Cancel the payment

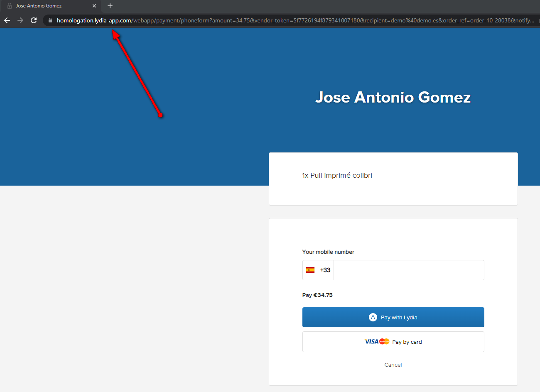pos(393,365)
